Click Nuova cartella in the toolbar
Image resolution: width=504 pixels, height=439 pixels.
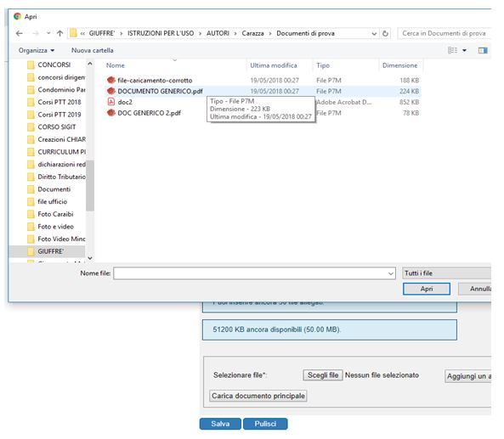[x=93, y=50]
